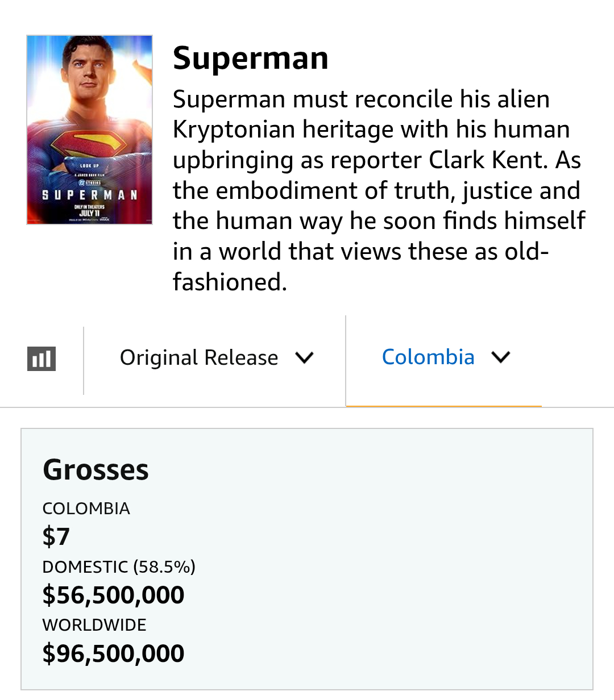Open the Original Release dropdown

216,358
